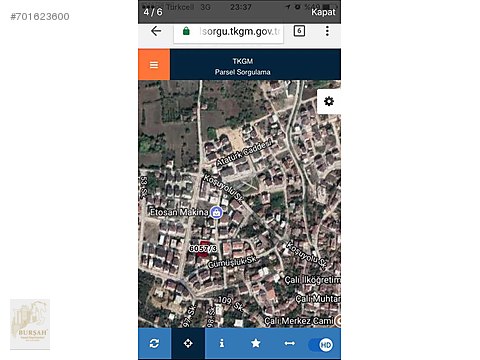Open browser three-dot overflow menu

tap(327, 31)
